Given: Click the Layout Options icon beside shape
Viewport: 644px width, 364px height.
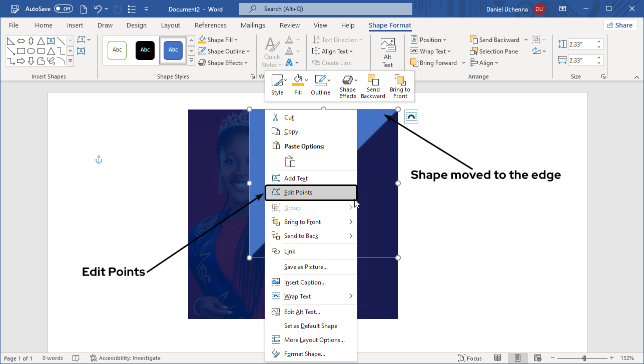Looking at the screenshot, I should point(411,116).
